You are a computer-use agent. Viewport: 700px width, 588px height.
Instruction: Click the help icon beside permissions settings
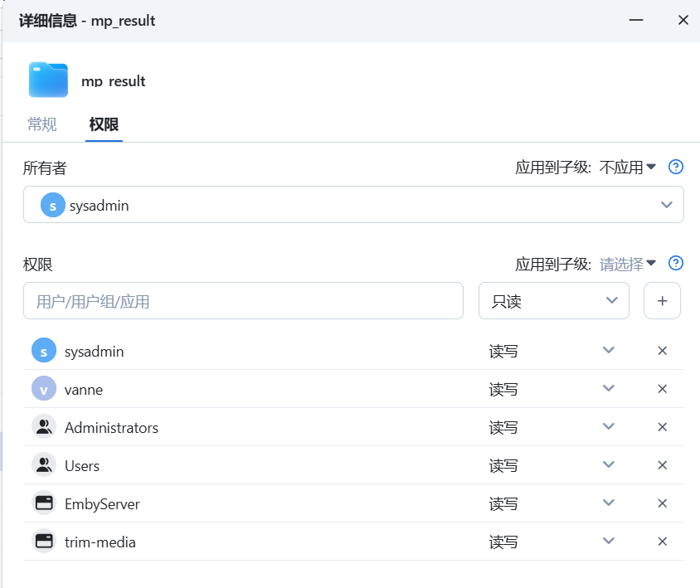(x=676, y=263)
